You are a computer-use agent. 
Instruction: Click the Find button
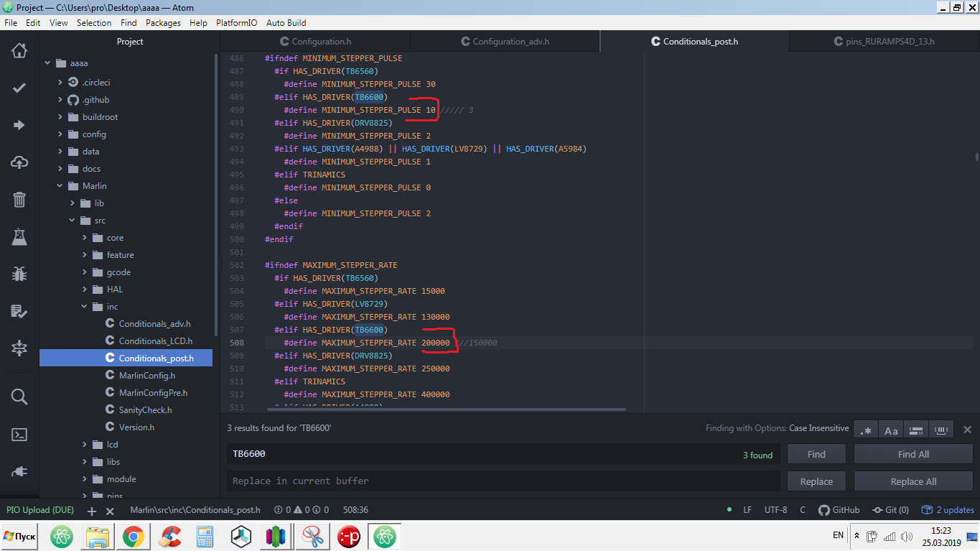(816, 454)
